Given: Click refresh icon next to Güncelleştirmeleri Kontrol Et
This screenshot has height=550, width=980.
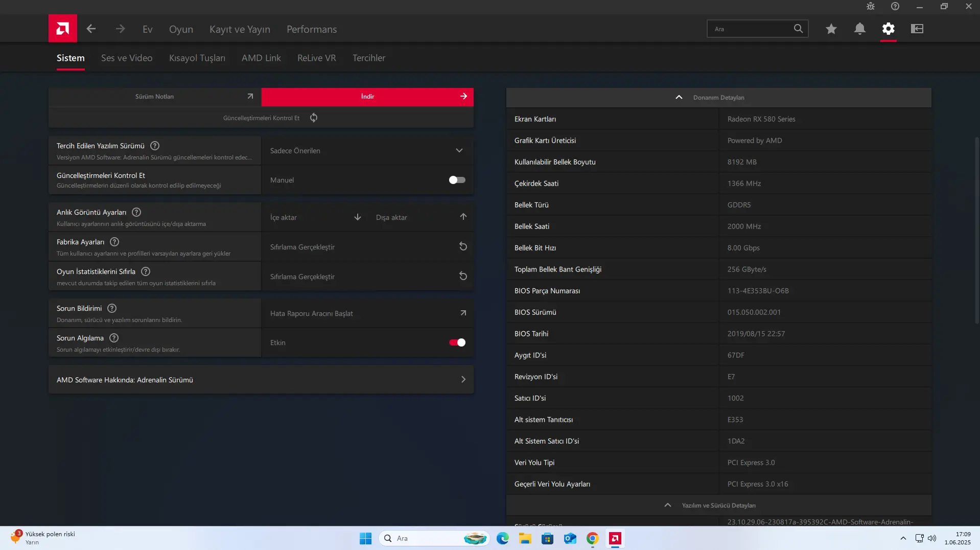Looking at the screenshot, I should pyautogui.click(x=314, y=118).
